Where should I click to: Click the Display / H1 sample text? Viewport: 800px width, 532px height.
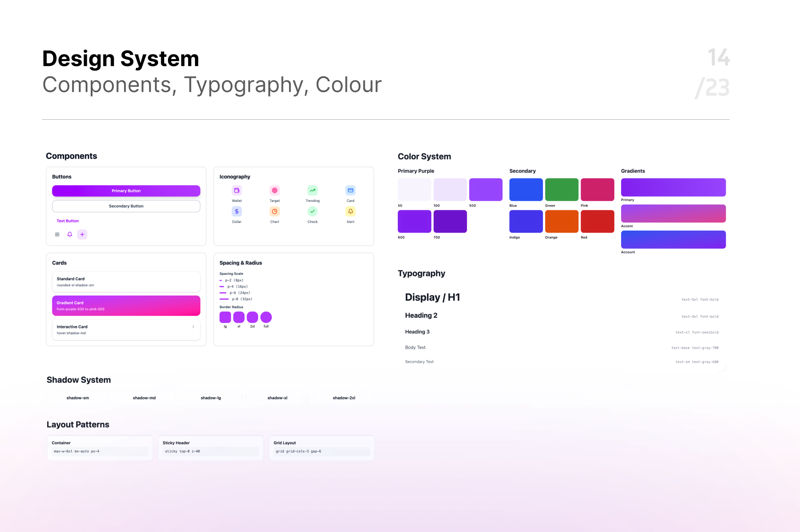click(x=432, y=297)
